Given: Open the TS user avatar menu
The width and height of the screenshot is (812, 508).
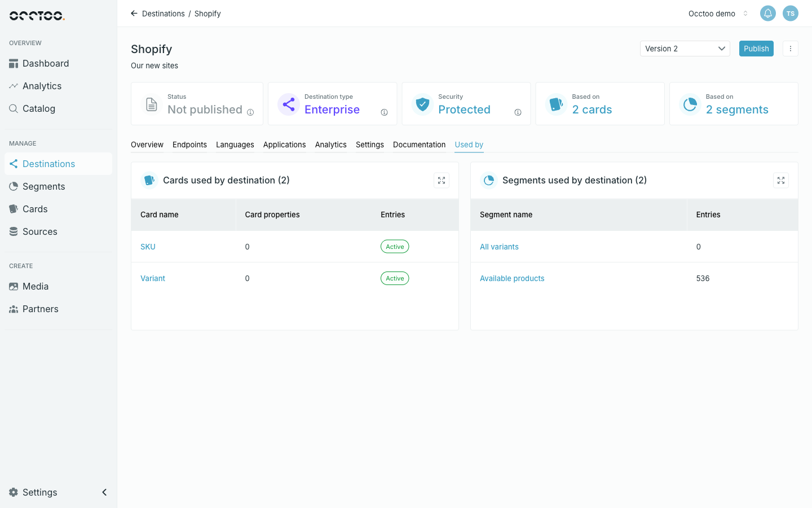Looking at the screenshot, I should 791,14.
